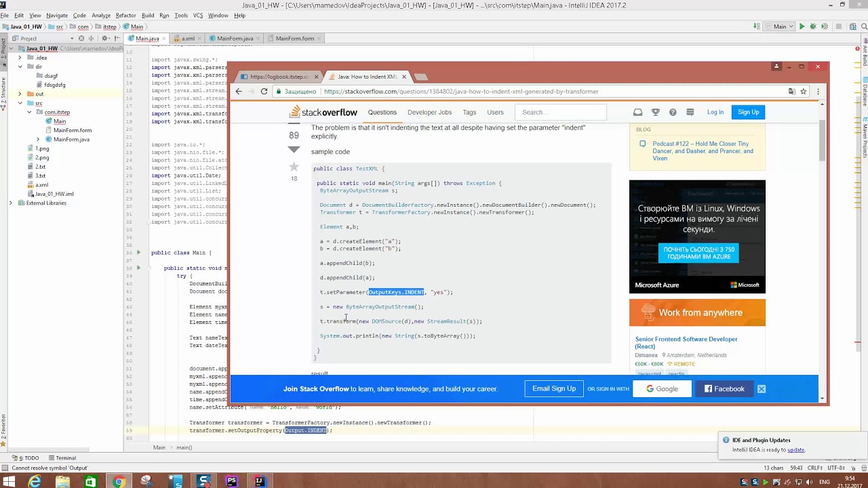Click the Log In link on Stack Overflow
The image size is (868, 488).
tap(715, 113)
